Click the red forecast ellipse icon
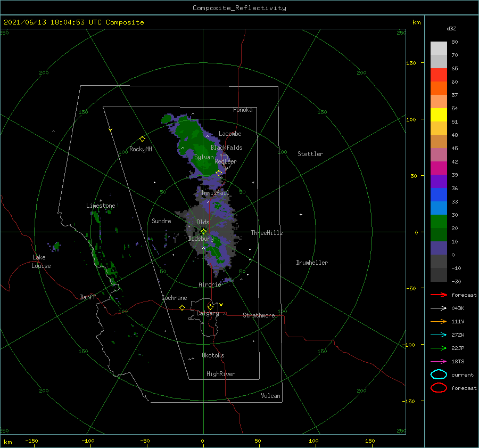This screenshot has width=479, height=448. (439, 388)
